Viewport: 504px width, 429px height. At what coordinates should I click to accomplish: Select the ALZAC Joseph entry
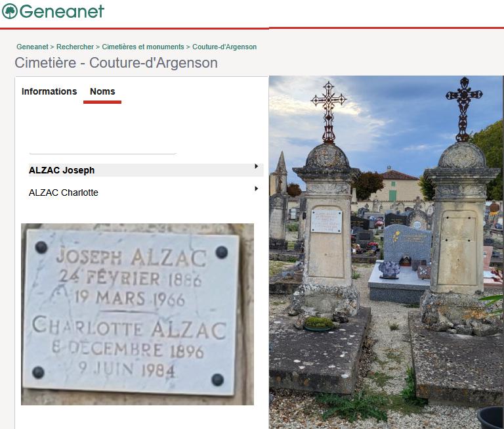[x=146, y=170]
